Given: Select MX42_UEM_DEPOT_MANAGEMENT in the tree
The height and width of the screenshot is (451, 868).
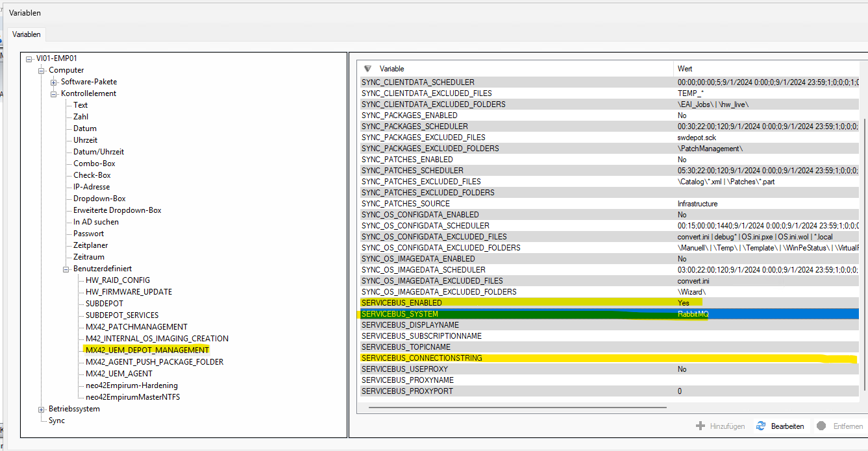Looking at the screenshot, I should pyautogui.click(x=147, y=350).
